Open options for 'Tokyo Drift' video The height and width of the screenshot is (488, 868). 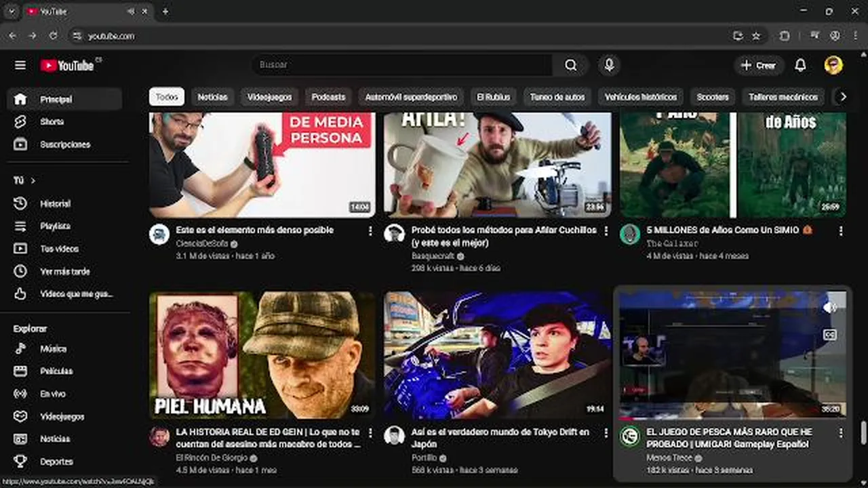pos(606,432)
